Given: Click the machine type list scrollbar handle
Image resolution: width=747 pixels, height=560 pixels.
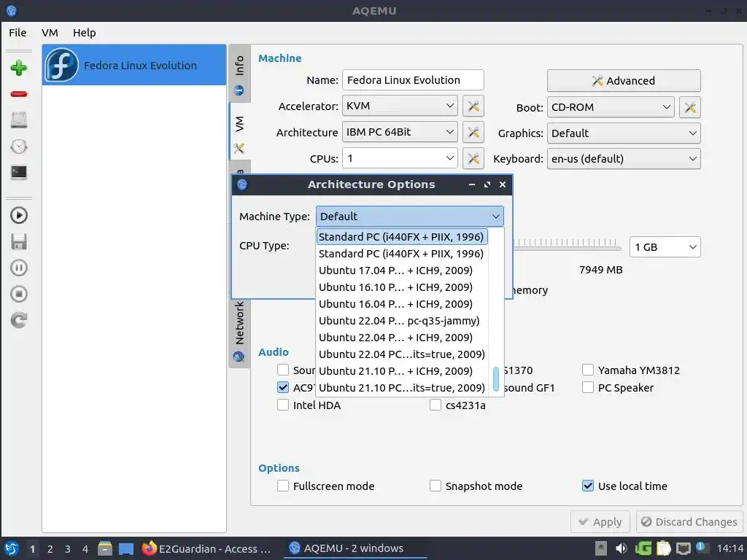Looking at the screenshot, I should [x=495, y=378].
